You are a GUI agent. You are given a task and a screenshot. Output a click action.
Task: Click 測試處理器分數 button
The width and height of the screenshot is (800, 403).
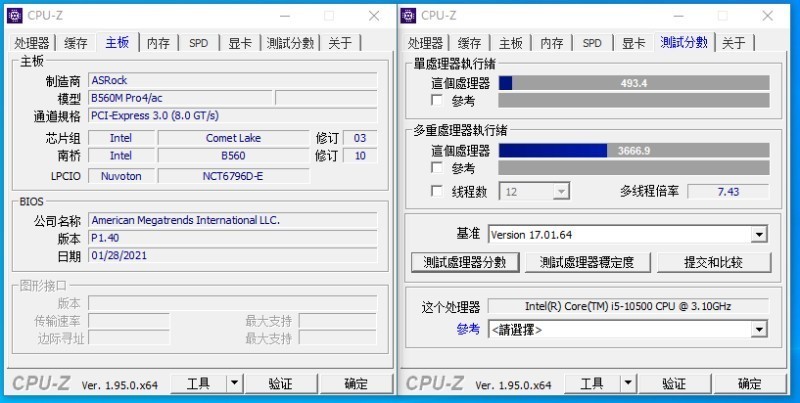pos(465,262)
